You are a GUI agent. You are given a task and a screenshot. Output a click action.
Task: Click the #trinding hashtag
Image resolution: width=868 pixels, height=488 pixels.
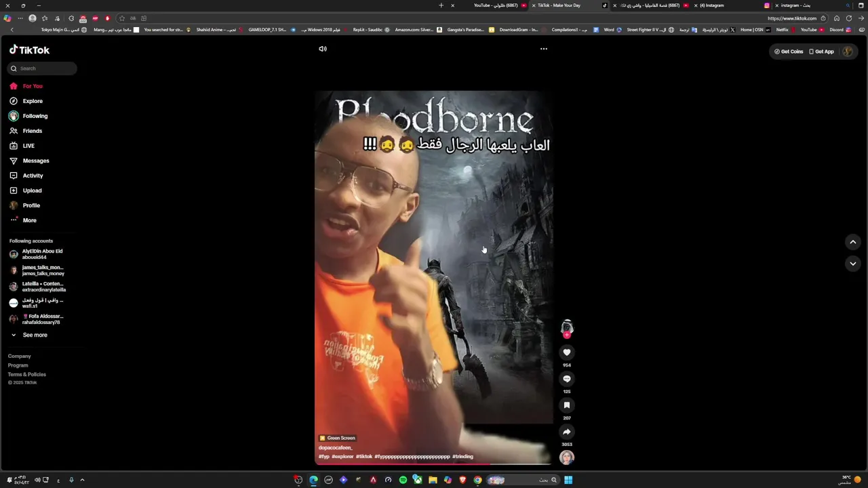click(x=462, y=457)
